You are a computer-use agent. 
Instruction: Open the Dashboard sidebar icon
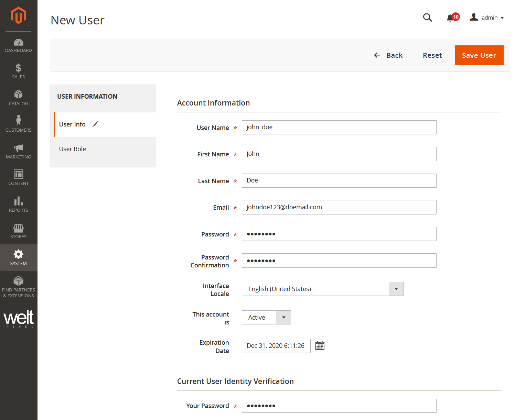19,42
